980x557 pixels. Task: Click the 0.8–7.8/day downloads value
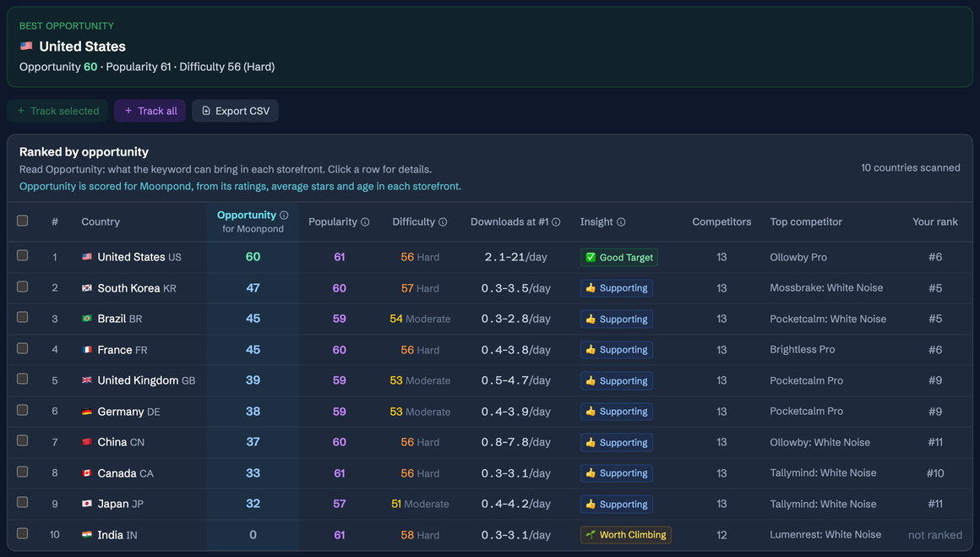coord(515,442)
